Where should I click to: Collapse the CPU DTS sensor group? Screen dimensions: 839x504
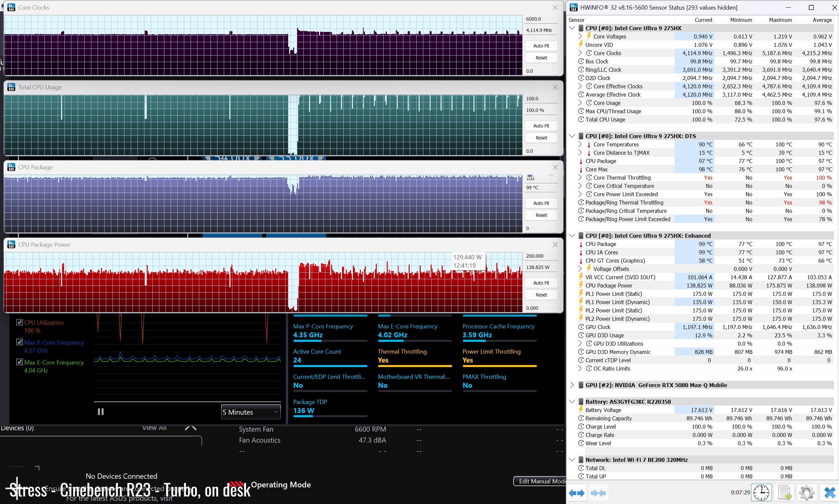(x=572, y=136)
